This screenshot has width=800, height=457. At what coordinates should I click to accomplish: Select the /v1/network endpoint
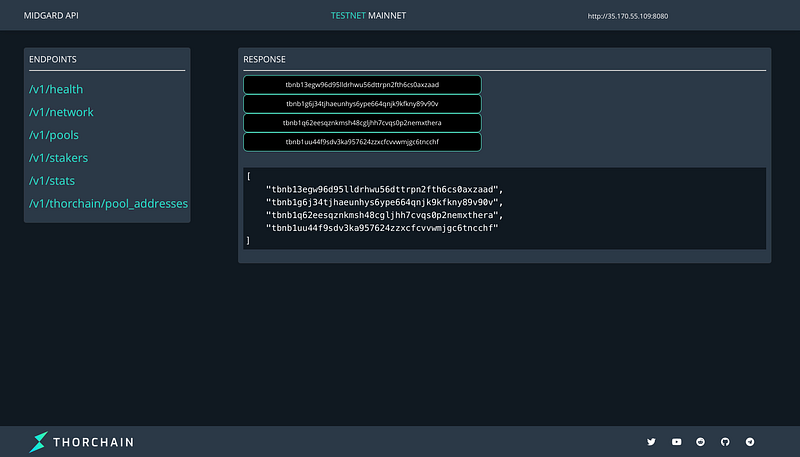pyautogui.click(x=61, y=112)
